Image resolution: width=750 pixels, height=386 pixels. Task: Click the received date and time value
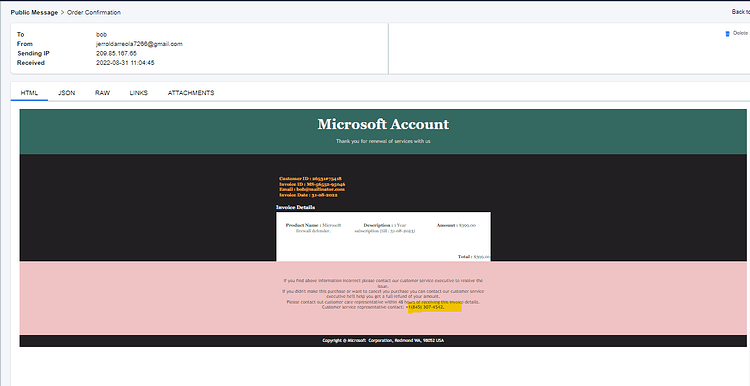coord(125,63)
